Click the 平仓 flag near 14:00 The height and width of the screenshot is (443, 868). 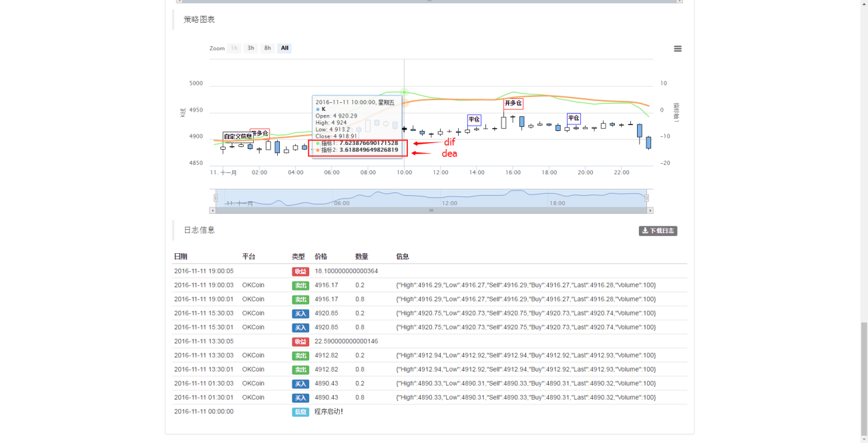474,120
